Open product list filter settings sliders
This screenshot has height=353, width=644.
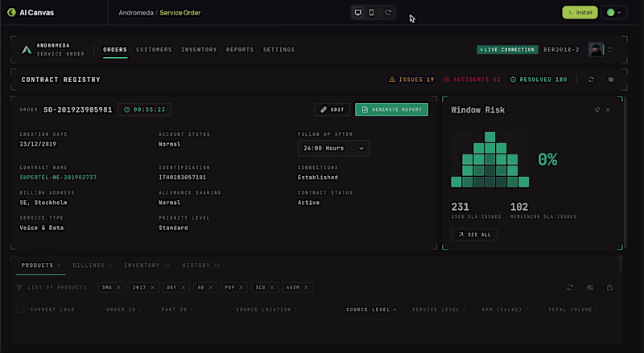(x=590, y=287)
